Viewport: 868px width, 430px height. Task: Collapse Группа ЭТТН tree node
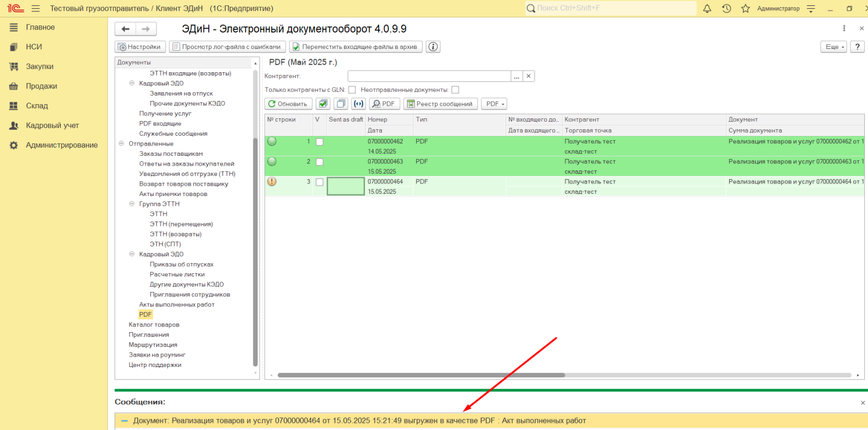tap(131, 204)
